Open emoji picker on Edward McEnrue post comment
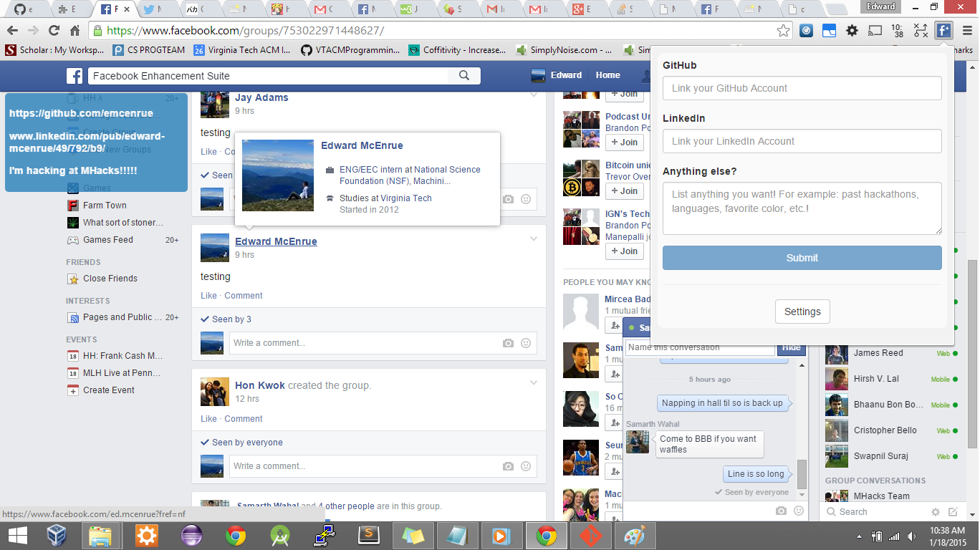This screenshot has width=980, height=550. point(526,343)
